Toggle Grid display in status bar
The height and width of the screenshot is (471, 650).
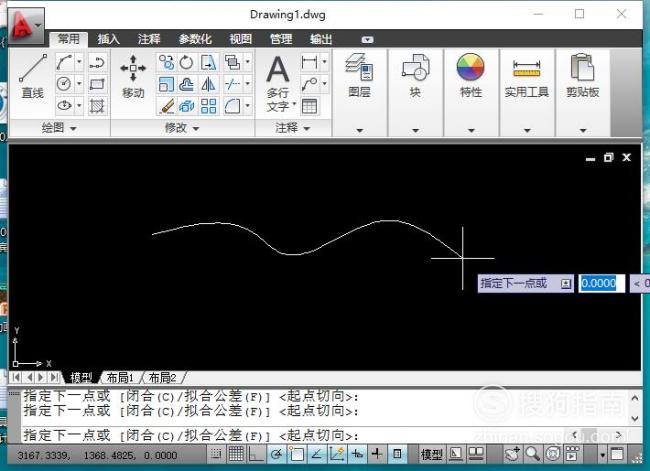236,454
